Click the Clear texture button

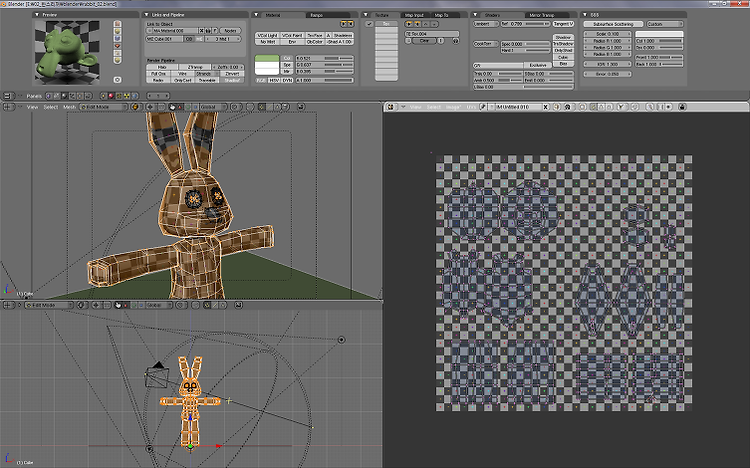click(425, 41)
